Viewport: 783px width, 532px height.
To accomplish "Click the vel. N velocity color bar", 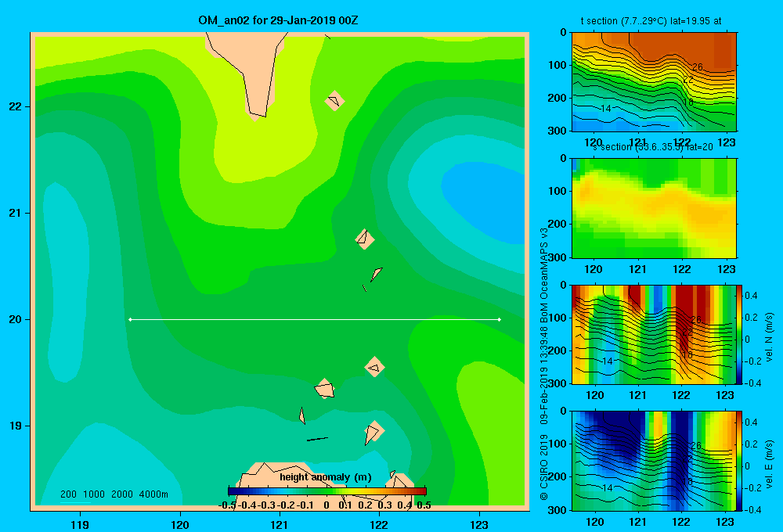I will coord(739,334).
